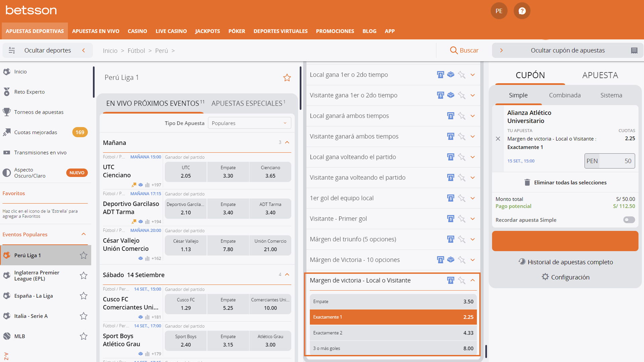
Task: Select 3 o más goles at 8.00
Action: pyautogui.click(x=393, y=348)
